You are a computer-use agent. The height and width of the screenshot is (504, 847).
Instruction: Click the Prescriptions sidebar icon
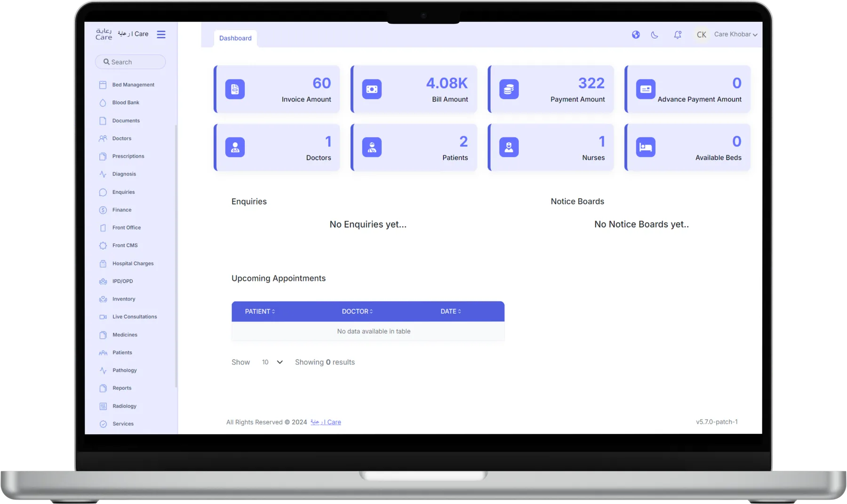(103, 156)
